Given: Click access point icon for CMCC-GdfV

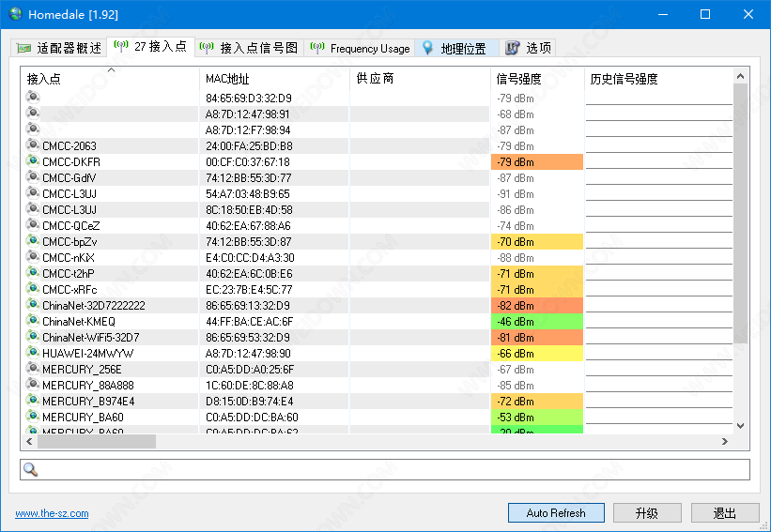Looking at the screenshot, I should tap(33, 176).
